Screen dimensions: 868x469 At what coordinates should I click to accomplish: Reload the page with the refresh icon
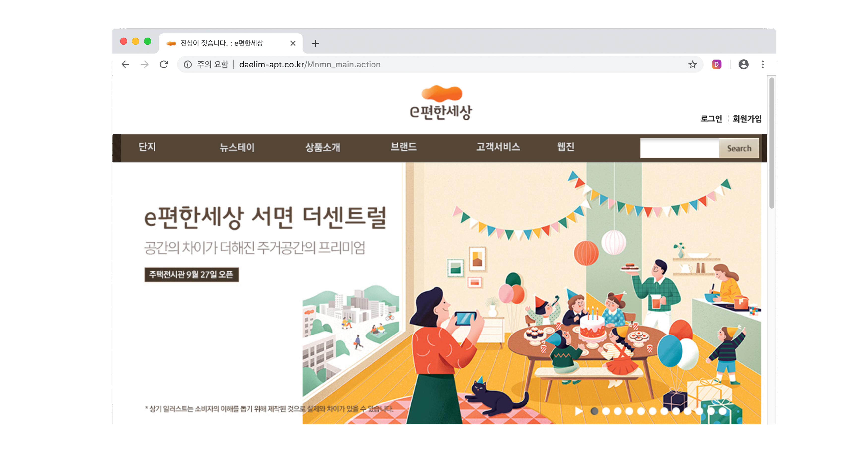tap(164, 65)
